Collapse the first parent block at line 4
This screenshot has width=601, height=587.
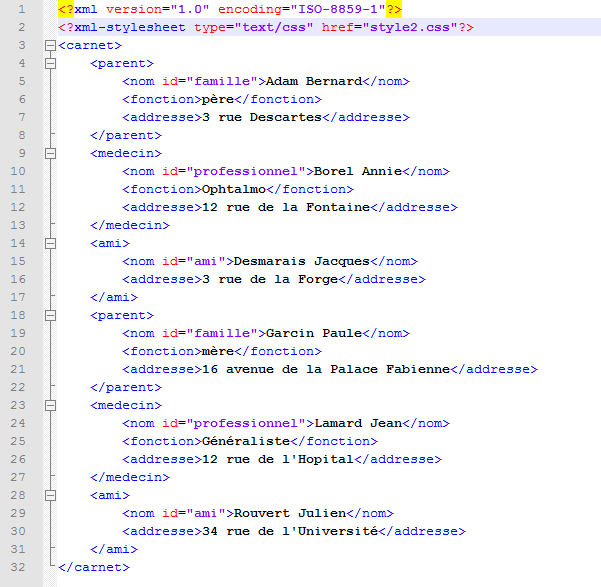pos(50,63)
